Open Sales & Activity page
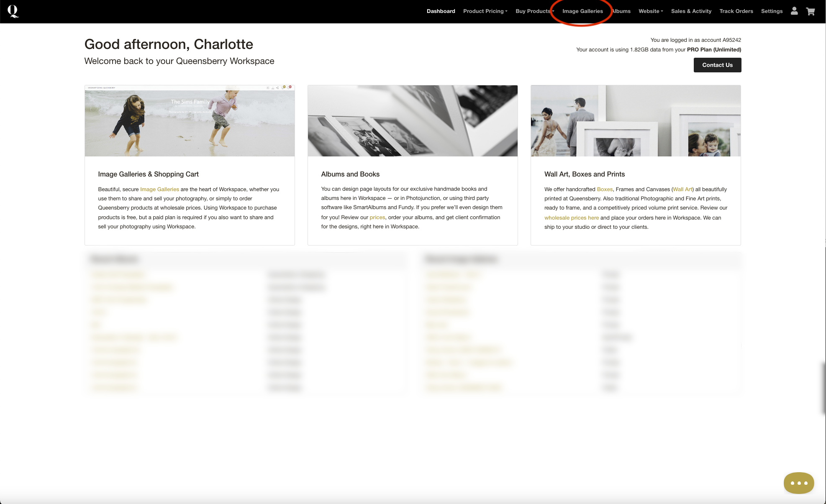This screenshot has width=826, height=504. (x=691, y=11)
